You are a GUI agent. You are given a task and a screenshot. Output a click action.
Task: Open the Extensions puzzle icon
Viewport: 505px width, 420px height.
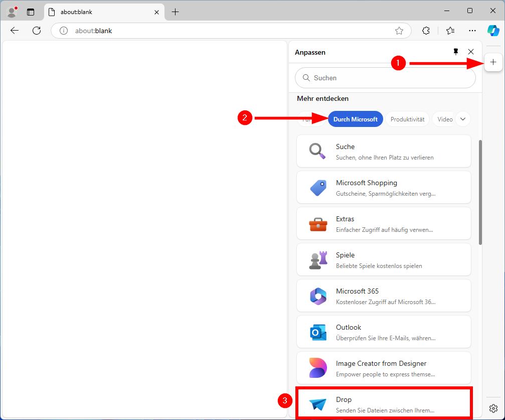click(426, 31)
